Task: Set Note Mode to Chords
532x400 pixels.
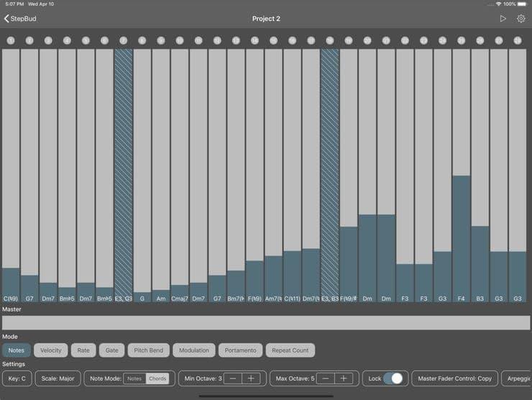Action: point(157,378)
